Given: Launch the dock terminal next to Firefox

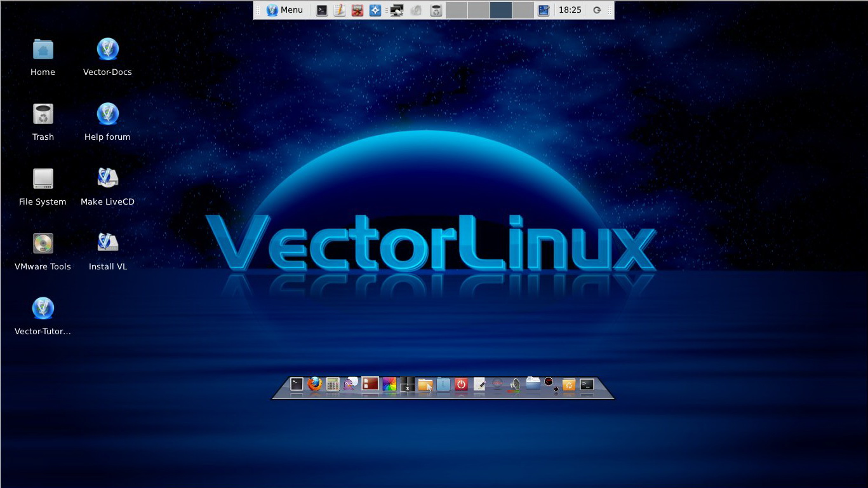Looking at the screenshot, I should [x=297, y=384].
